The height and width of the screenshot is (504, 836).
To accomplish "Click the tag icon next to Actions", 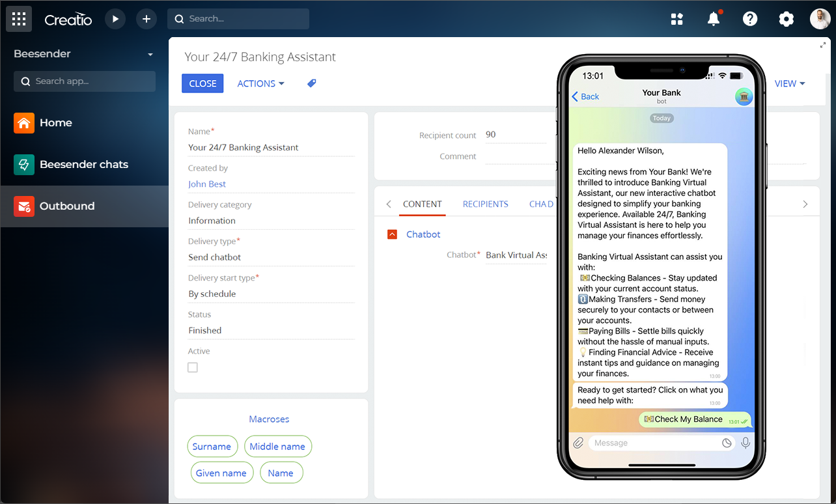I will coord(312,83).
